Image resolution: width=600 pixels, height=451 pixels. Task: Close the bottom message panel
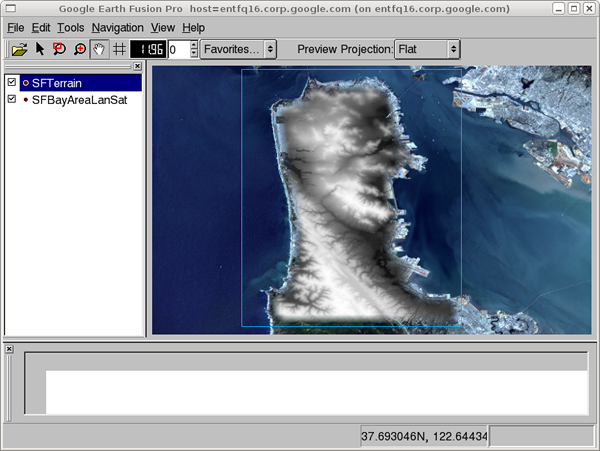(9, 348)
